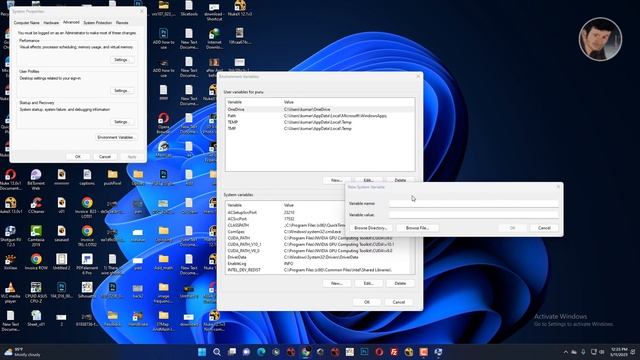
Task: Select the OneDrive user variable row
Action: click(x=320, y=109)
